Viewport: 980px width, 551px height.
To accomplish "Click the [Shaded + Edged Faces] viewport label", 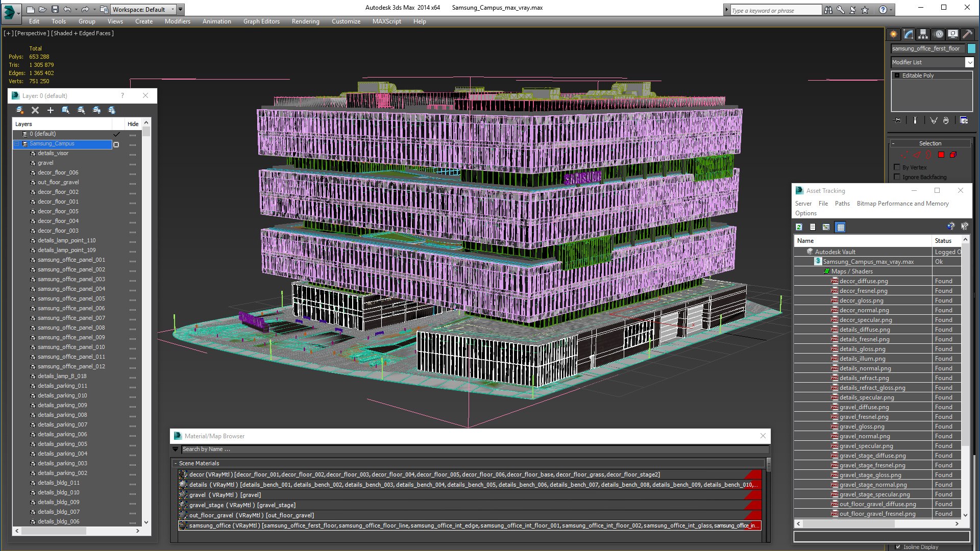I will 82,33.
